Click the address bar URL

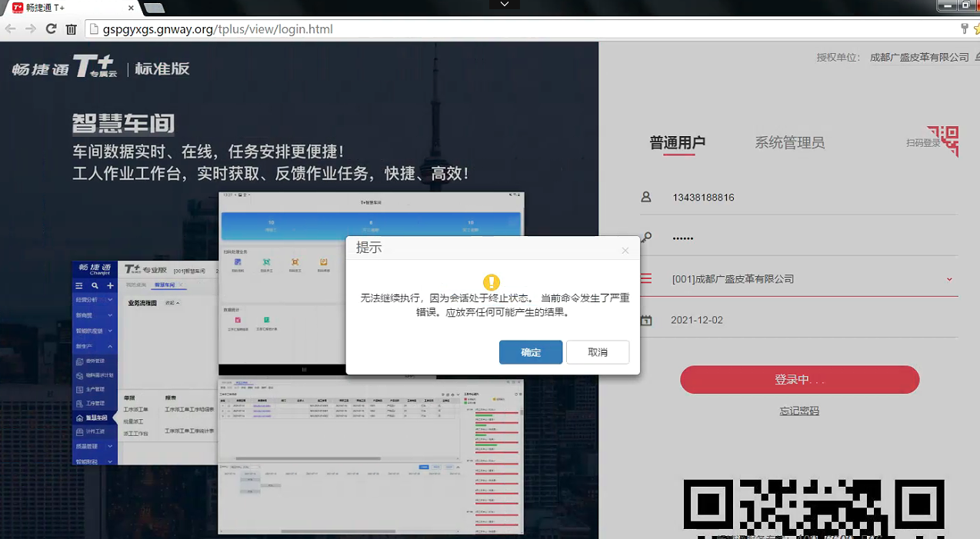218,29
